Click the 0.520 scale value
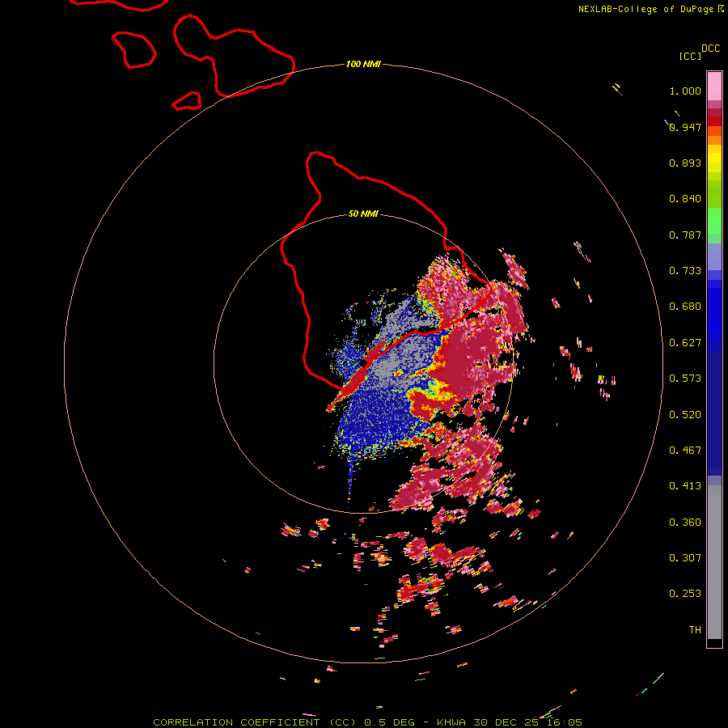 click(x=685, y=415)
